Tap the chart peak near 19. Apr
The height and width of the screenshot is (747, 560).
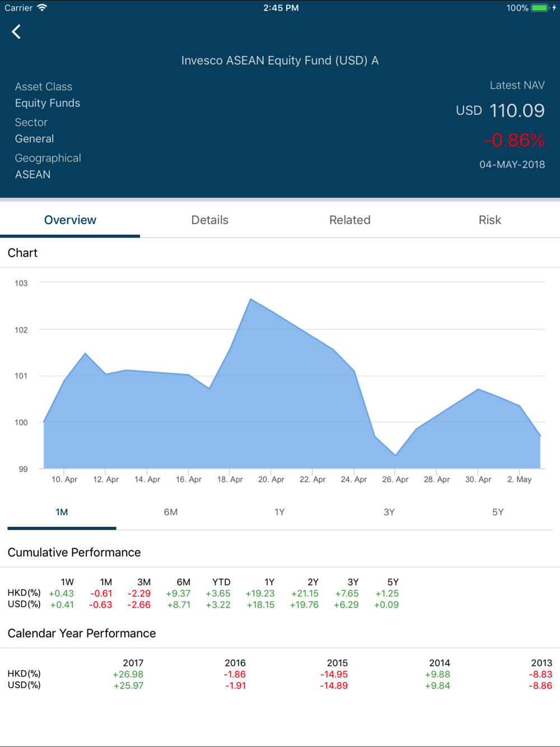250,299
